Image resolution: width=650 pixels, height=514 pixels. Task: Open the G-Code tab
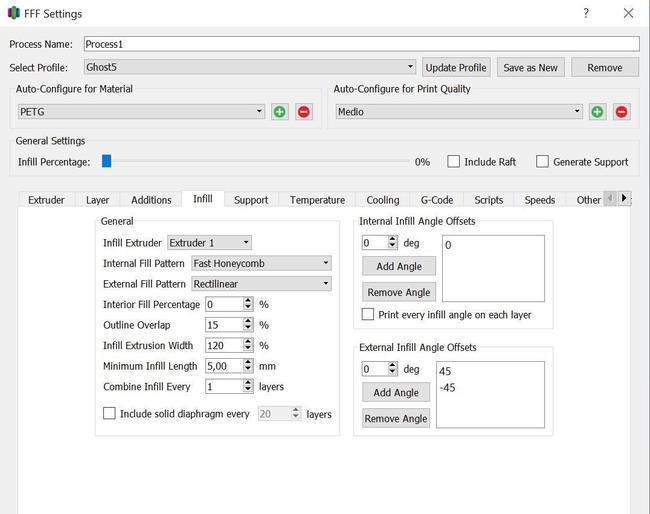click(x=436, y=200)
